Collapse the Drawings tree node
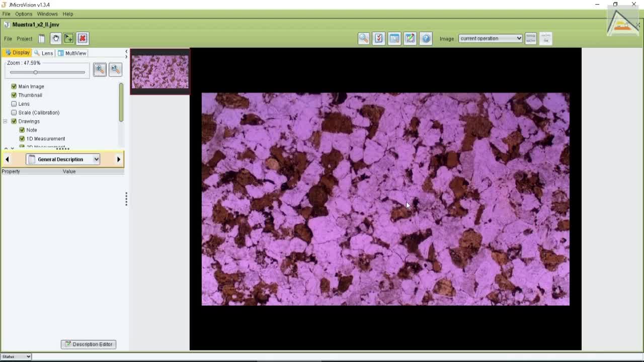 click(x=5, y=121)
